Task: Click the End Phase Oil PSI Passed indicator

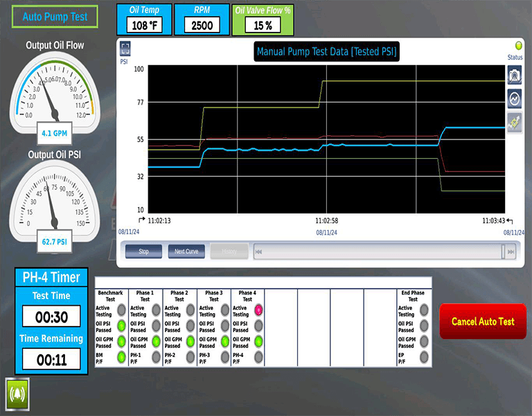Action: click(x=424, y=326)
